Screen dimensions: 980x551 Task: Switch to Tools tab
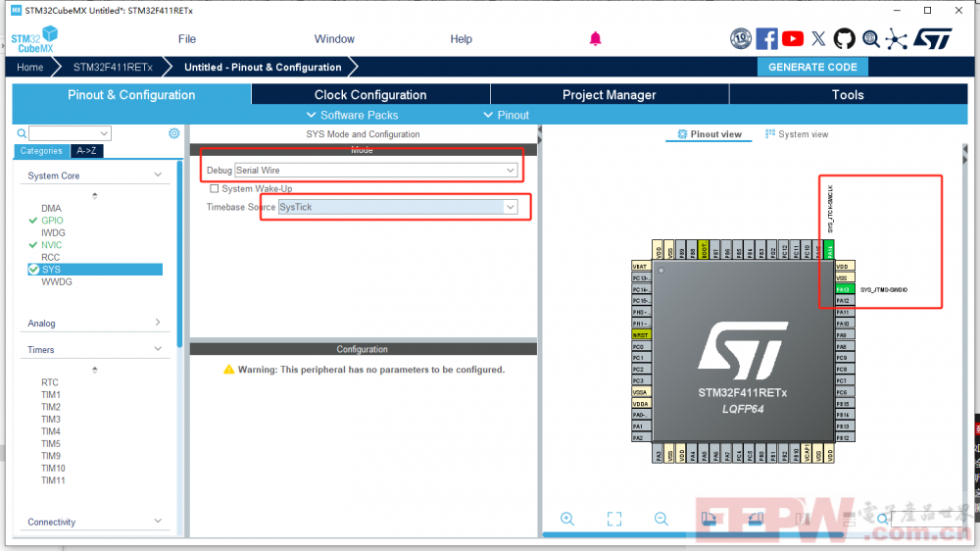(x=848, y=94)
